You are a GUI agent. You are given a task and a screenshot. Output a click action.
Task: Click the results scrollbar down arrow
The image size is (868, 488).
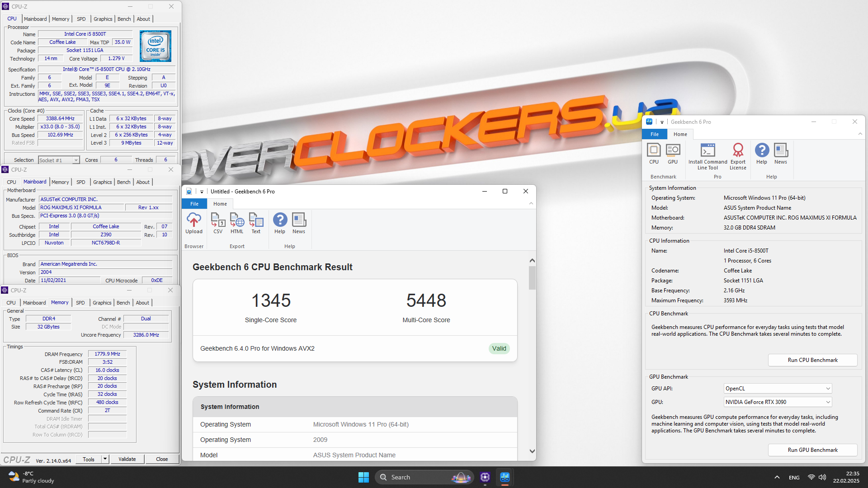[532, 451]
